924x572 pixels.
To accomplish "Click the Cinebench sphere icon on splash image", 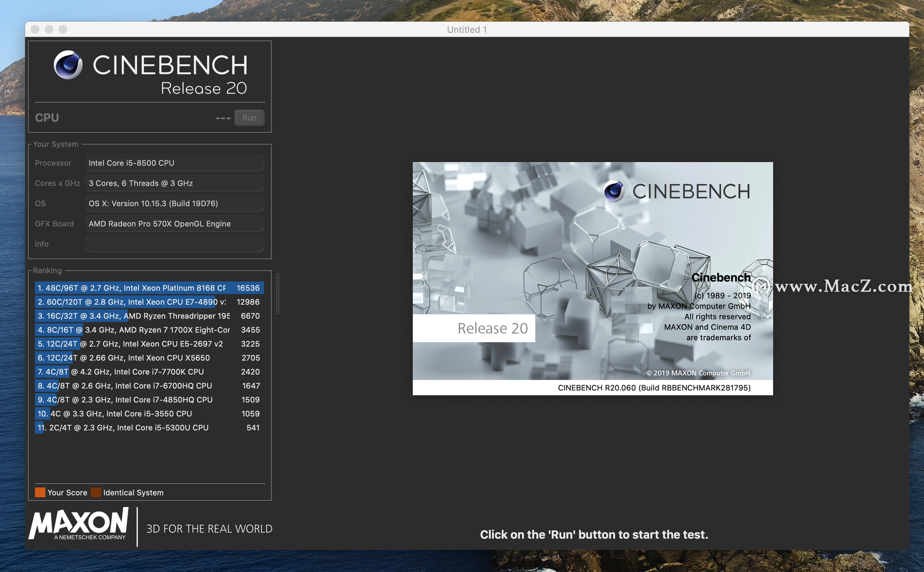I will click(614, 191).
